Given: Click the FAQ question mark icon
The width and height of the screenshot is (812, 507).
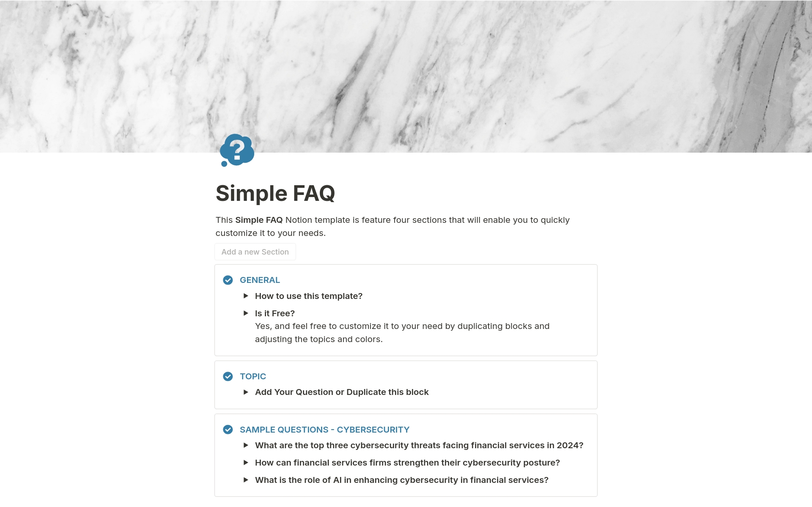Looking at the screenshot, I should [238, 150].
